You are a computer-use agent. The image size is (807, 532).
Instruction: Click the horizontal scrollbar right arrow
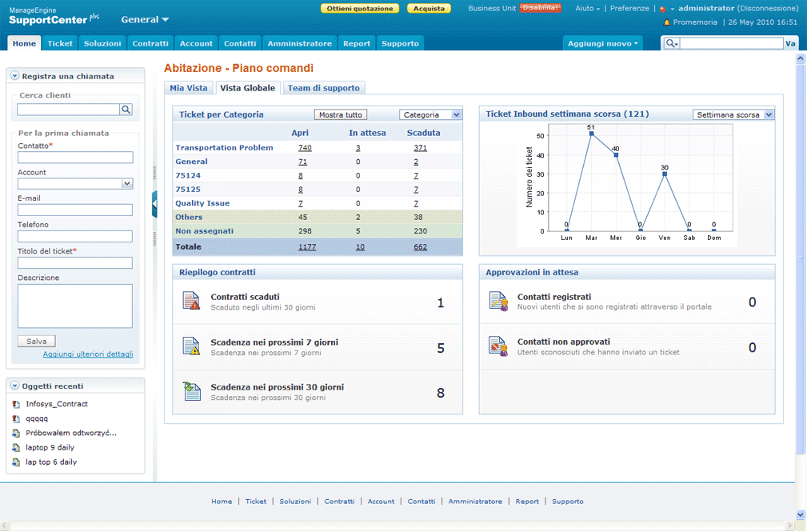790,526
